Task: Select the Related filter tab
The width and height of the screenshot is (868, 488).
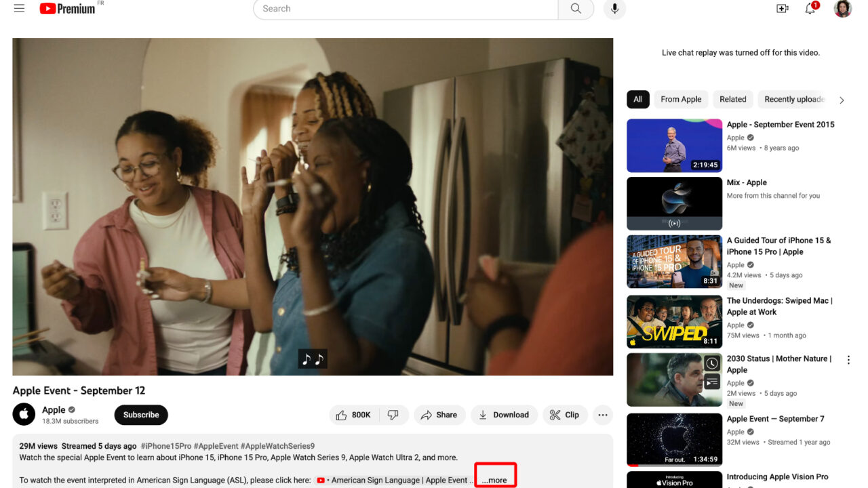Action: (732, 99)
